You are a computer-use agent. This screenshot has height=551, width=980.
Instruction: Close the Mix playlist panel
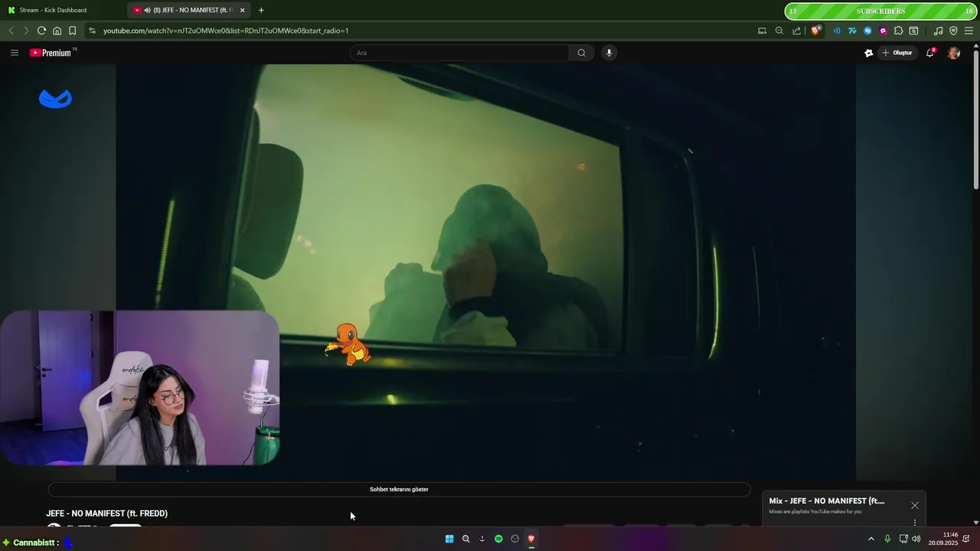(914, 506)
